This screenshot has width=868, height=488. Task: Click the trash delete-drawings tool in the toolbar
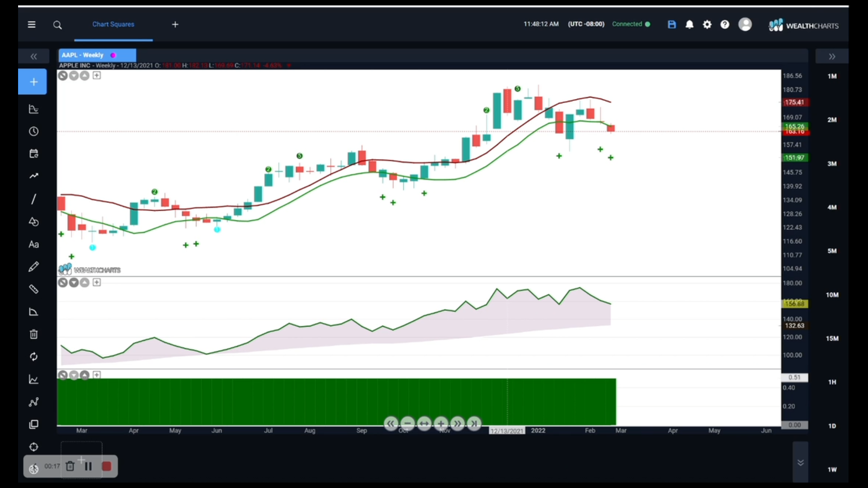point(33,334)
